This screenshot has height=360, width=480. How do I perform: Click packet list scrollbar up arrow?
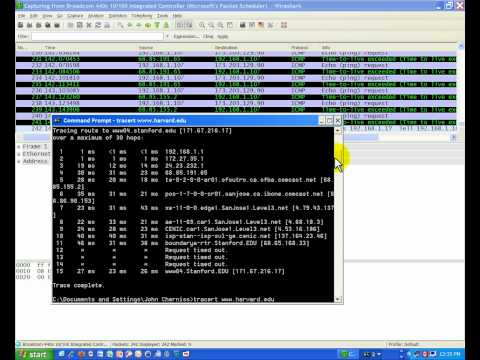click(x=461, y=47)
